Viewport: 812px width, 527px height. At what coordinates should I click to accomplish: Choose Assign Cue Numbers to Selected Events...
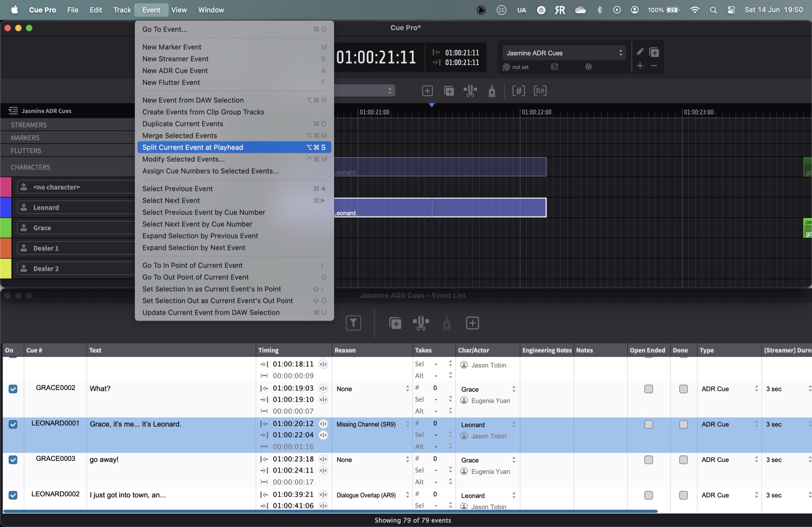click(234, 171)
